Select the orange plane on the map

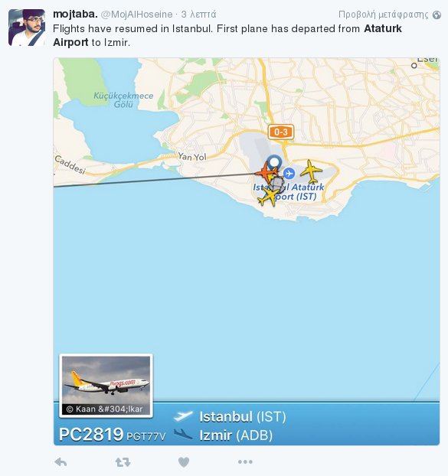[267, 173]
